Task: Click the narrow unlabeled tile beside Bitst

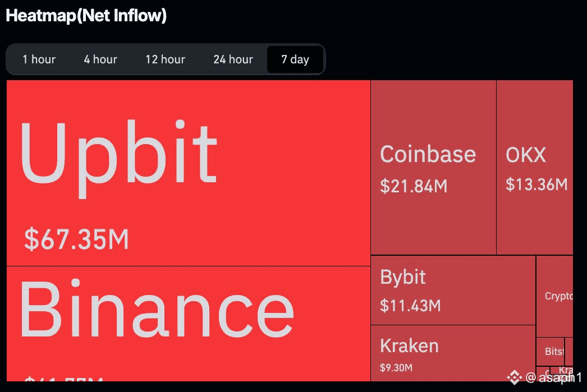Action: pyautogui.click(x=569, y=352)
